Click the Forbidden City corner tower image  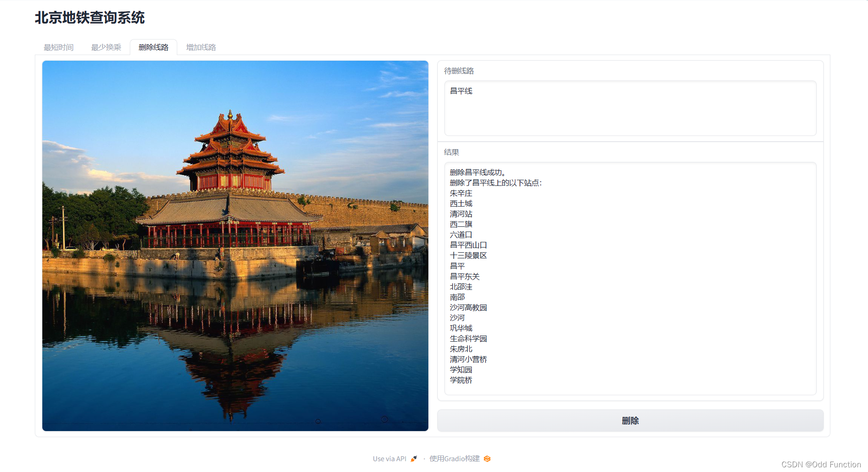tap(235, 246)
